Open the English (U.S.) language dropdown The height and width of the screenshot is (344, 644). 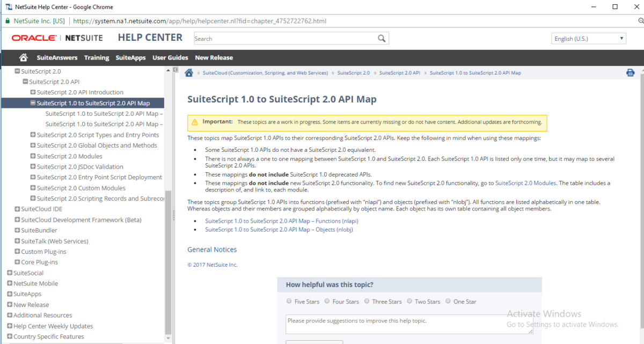[x=588, y=38]
